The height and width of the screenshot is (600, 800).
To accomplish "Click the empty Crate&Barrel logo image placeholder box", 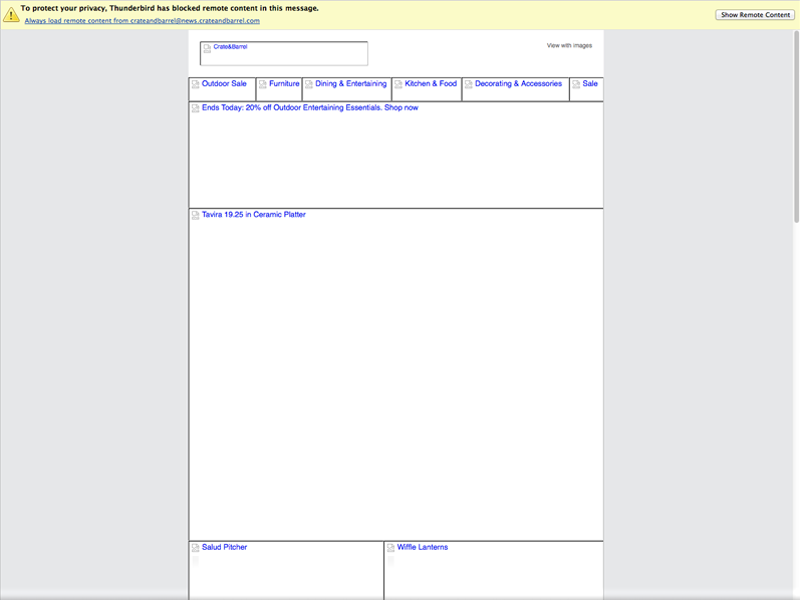I will 285,53.
